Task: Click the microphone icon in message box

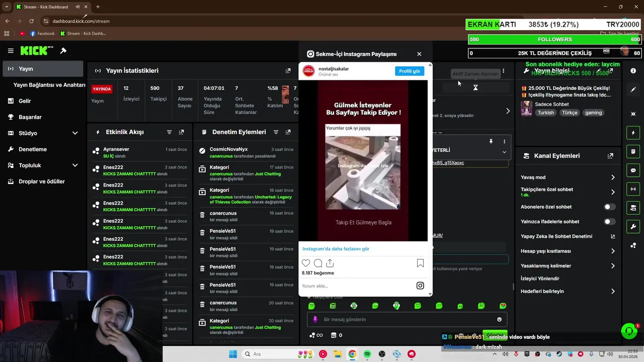Action: 315,319
